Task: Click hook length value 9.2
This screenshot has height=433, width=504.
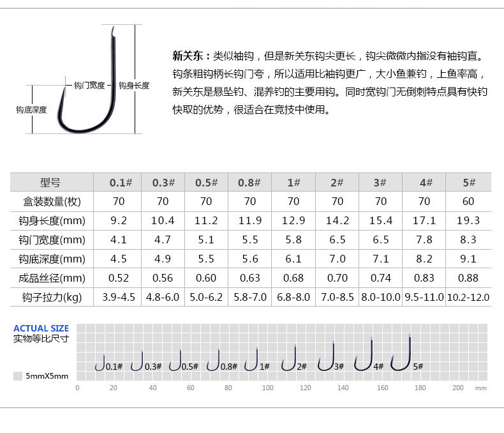Action: coord(119,221)
